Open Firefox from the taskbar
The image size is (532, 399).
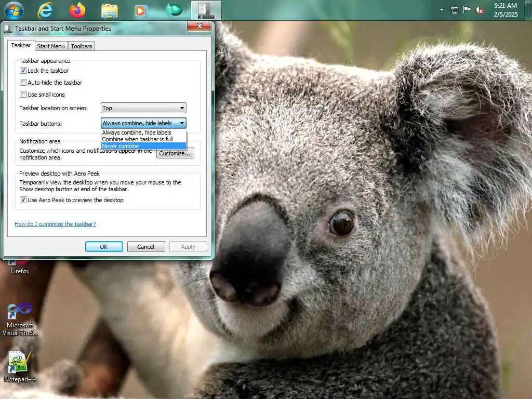pos(77,10)
